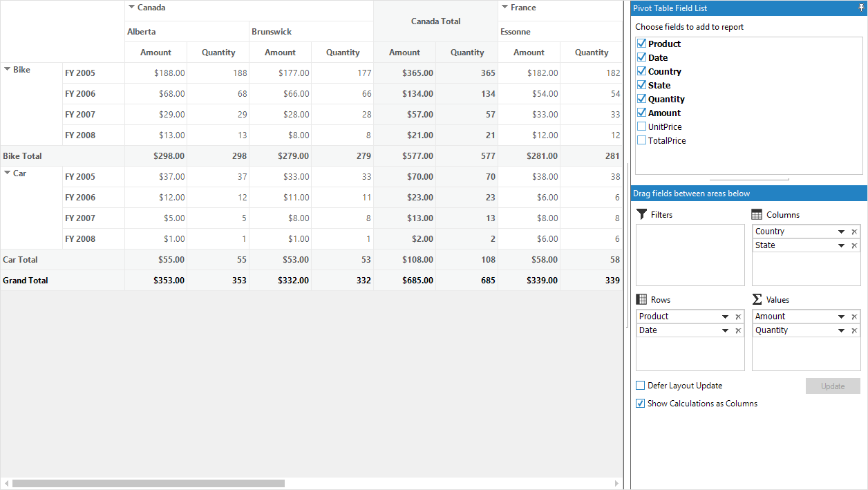The image size is (868, 490).
Task: Click Amount header under Alberta
Action: click(155, 53)
